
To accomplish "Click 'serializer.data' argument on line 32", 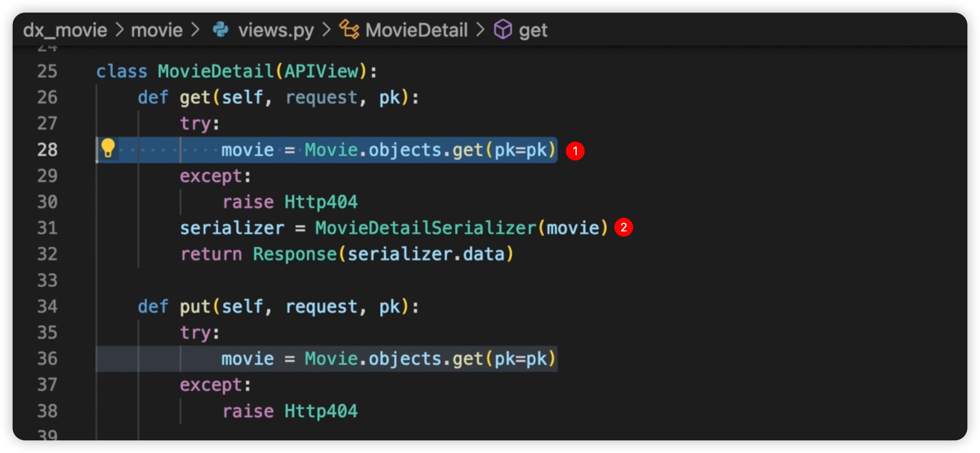I will click(426, 255).
